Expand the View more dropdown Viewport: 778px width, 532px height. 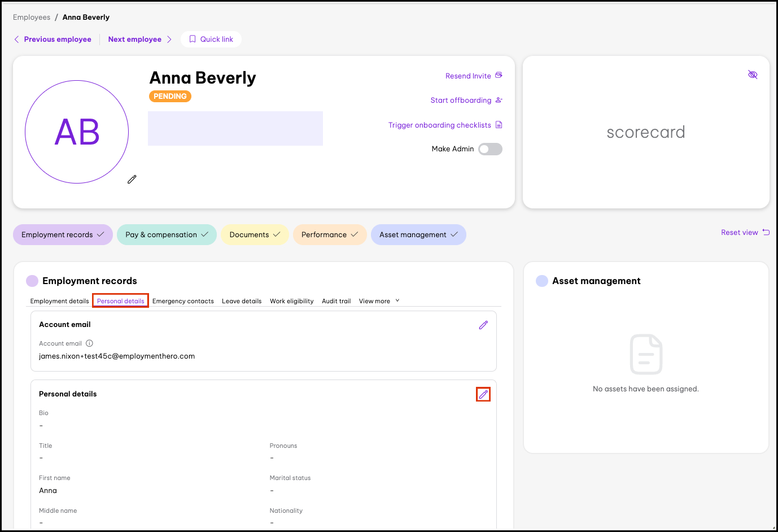[x=379, y=300]
